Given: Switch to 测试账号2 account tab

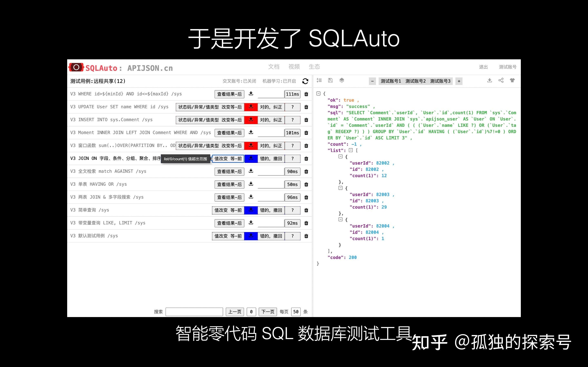Looking at the screenshot, I should tap(415, 81).
